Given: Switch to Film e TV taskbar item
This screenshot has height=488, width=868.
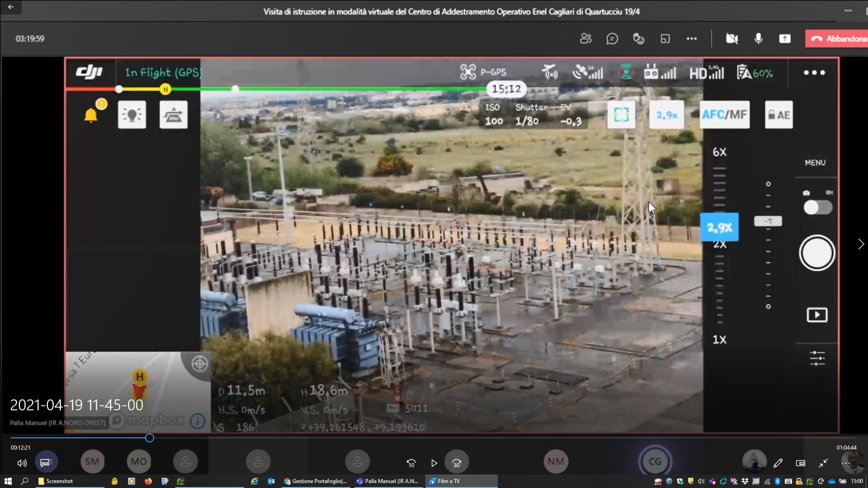Looking at the screenshot, I should (x=461, y=481).
